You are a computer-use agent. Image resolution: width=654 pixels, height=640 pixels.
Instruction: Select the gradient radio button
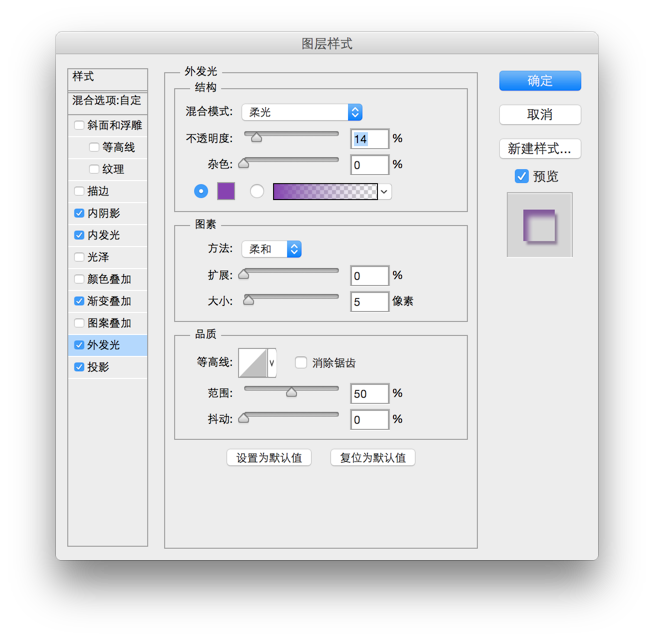point(257,191)
